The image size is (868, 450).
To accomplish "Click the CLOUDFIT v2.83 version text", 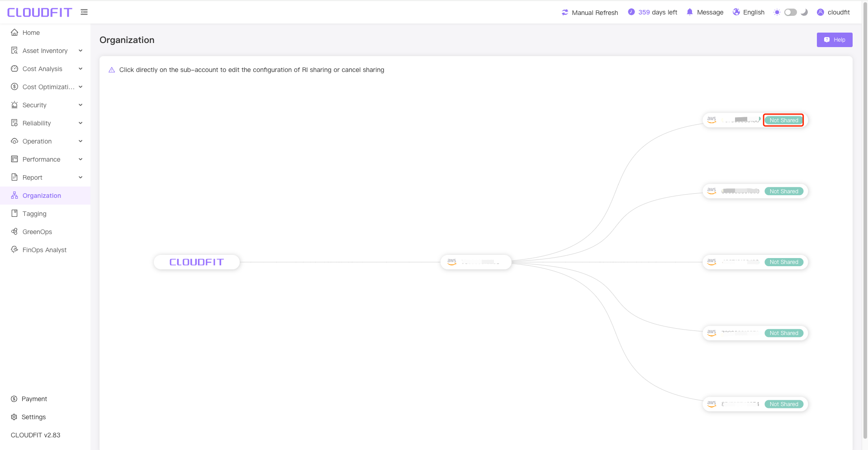I will (36, 435).
